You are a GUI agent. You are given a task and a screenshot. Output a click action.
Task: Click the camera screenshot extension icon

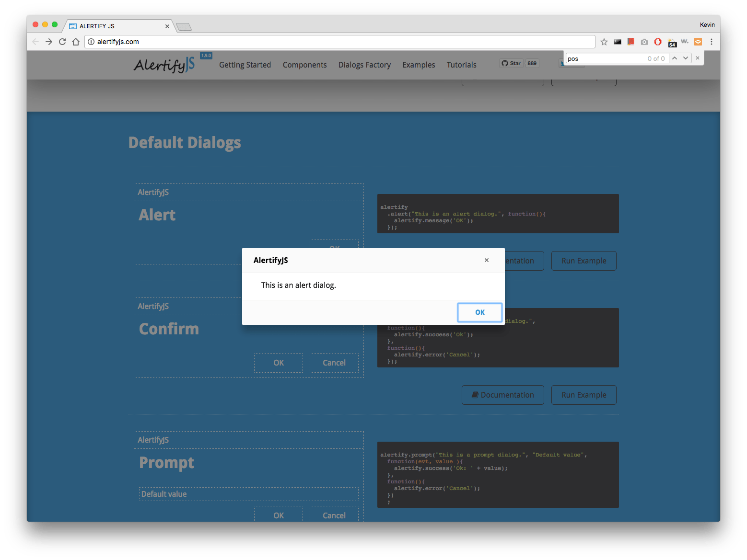click(644, 42)
